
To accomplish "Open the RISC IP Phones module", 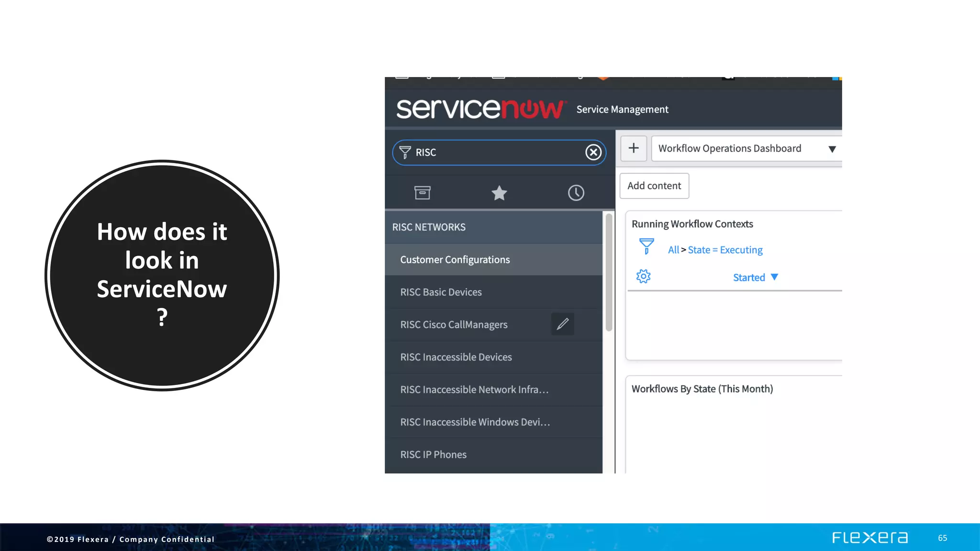I will pyautogui.click(x=493, y=455).
